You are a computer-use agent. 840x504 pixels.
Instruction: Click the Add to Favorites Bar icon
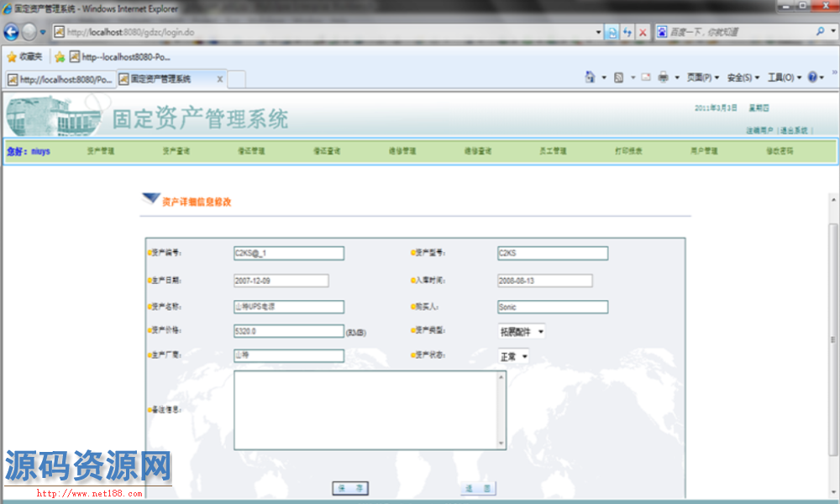click(60, 57)
